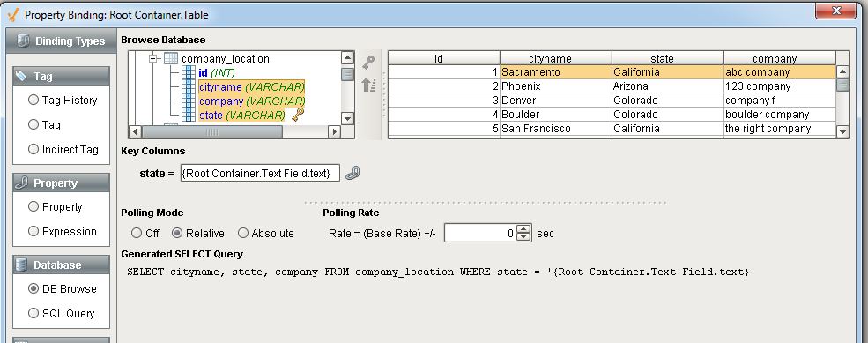Image resolution: width=868 pixels, height=343 pixels.
Task: Click the tree vertical scrollbar thumb
Action: pyautogui.click(x=347, y=75)
